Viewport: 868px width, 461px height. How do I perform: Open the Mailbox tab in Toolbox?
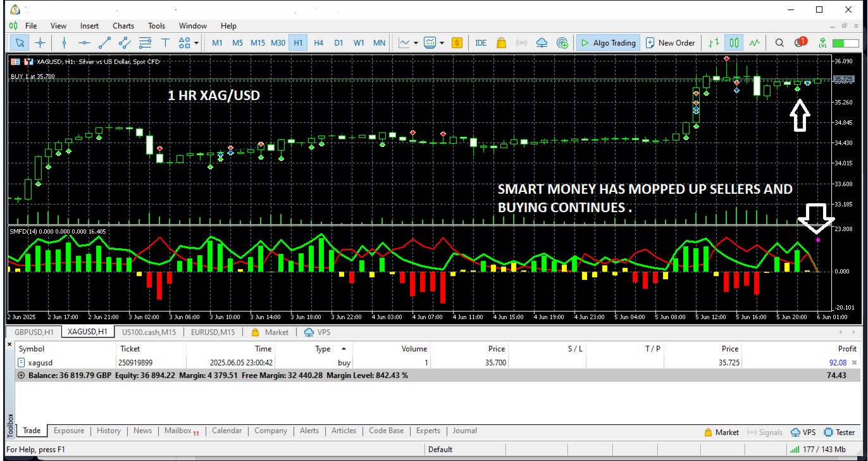181,431
